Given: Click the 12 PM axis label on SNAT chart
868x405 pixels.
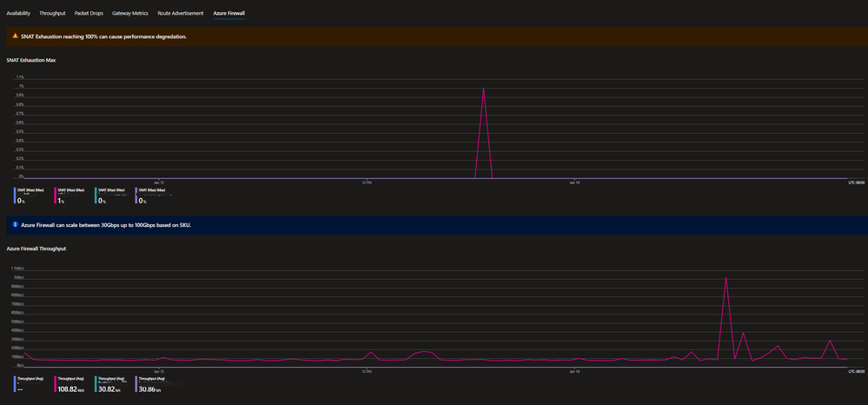Looking at the screenshot, I should pyautogui.click(x=366, y=181).
